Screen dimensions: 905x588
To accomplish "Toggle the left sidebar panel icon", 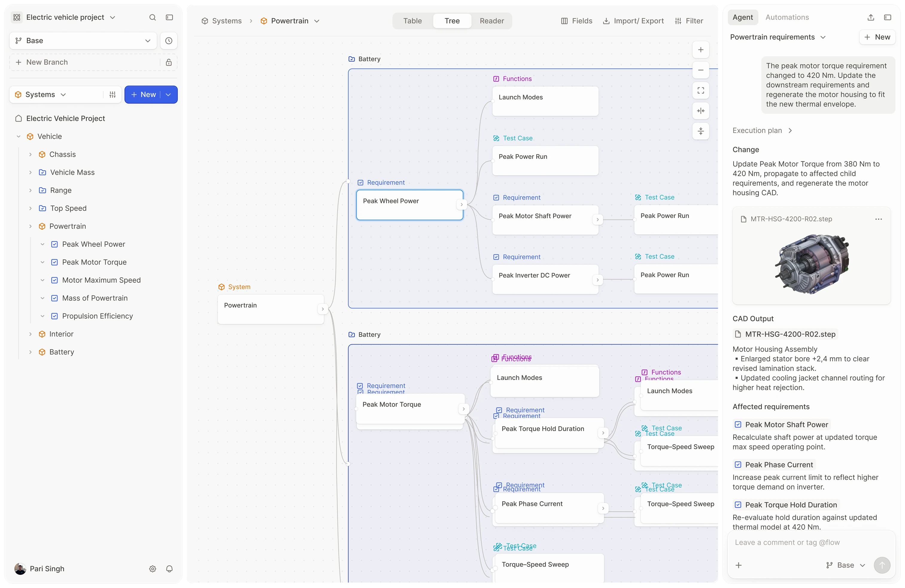I will pyautogui.click(x=170, y=17).
